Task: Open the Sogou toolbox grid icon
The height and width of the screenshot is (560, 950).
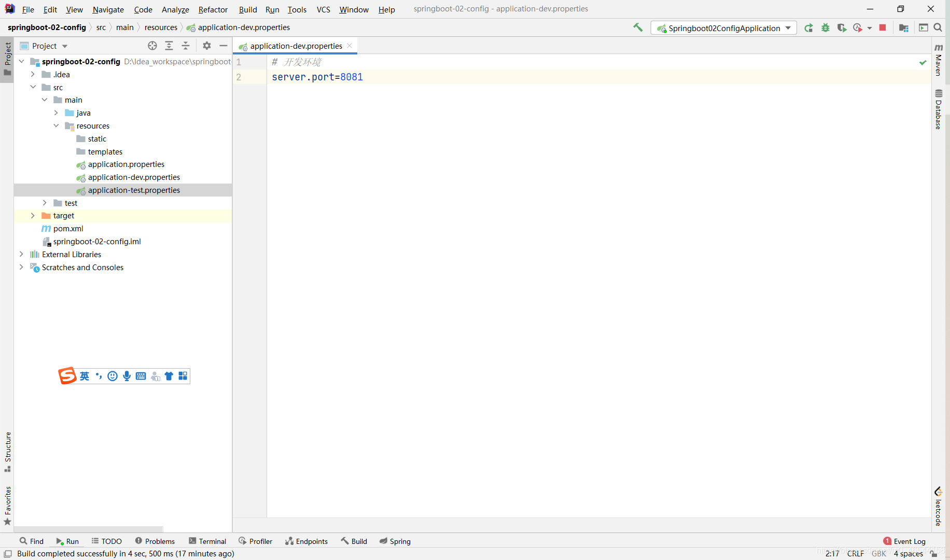Action: [x=183, y=376]
